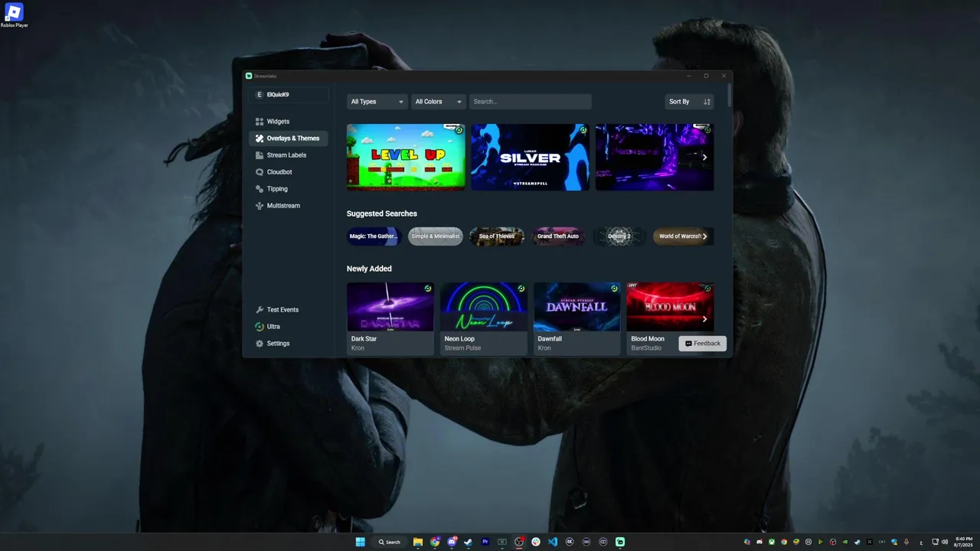980x551 pixels.
Task: Open the Windows Start menu
Action: tap(361, 542)
